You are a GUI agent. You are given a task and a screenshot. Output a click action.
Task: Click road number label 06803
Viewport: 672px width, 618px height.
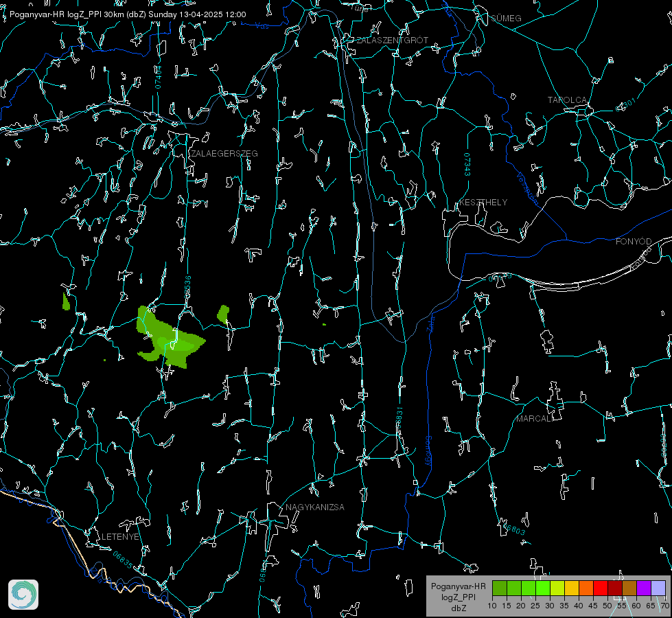(x=513, y=529)
